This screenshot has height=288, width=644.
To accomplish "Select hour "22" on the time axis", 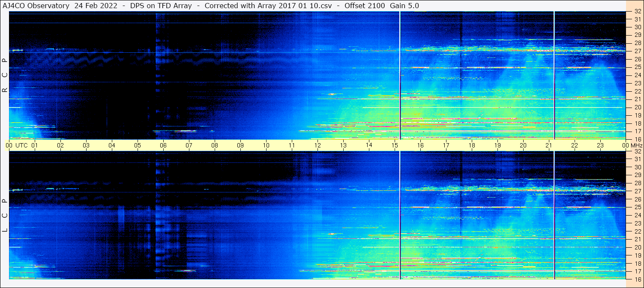I will point(575,145).
